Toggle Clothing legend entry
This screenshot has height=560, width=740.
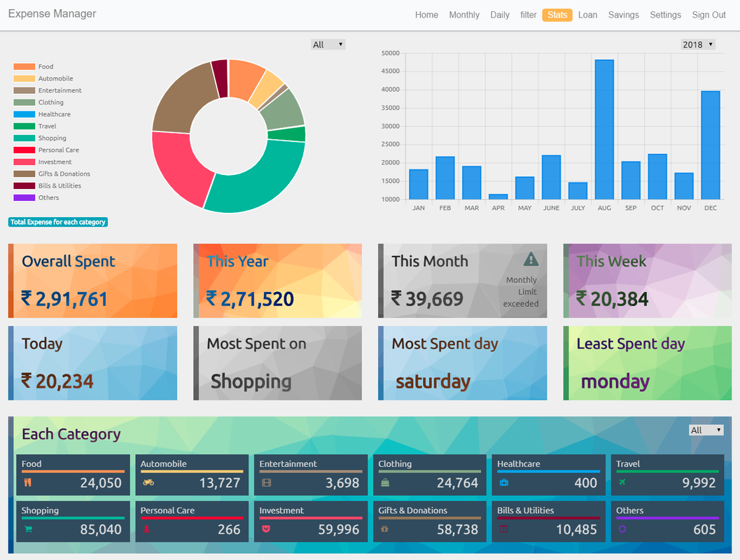[x=39, y=102]
